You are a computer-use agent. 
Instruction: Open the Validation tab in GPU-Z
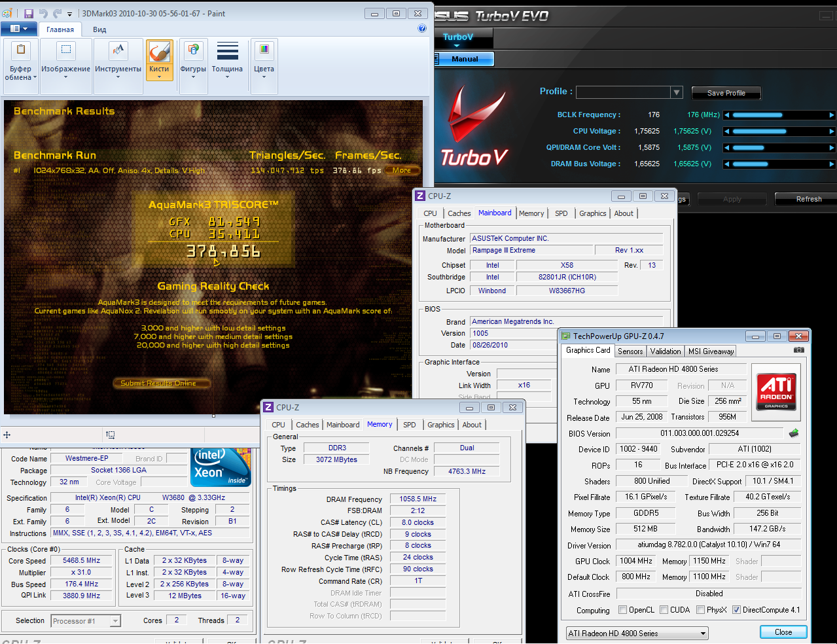[666, 351]
